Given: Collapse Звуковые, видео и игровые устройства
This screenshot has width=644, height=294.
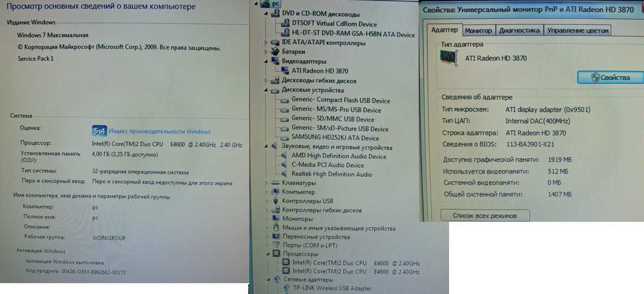Looking at the screenshot, I should pos(267,147).
